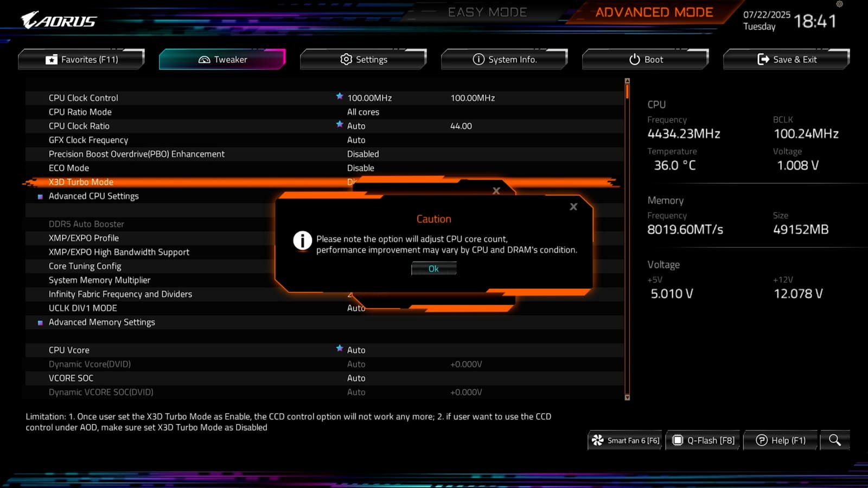Click the Boot power icon

(x=635, y=59)
